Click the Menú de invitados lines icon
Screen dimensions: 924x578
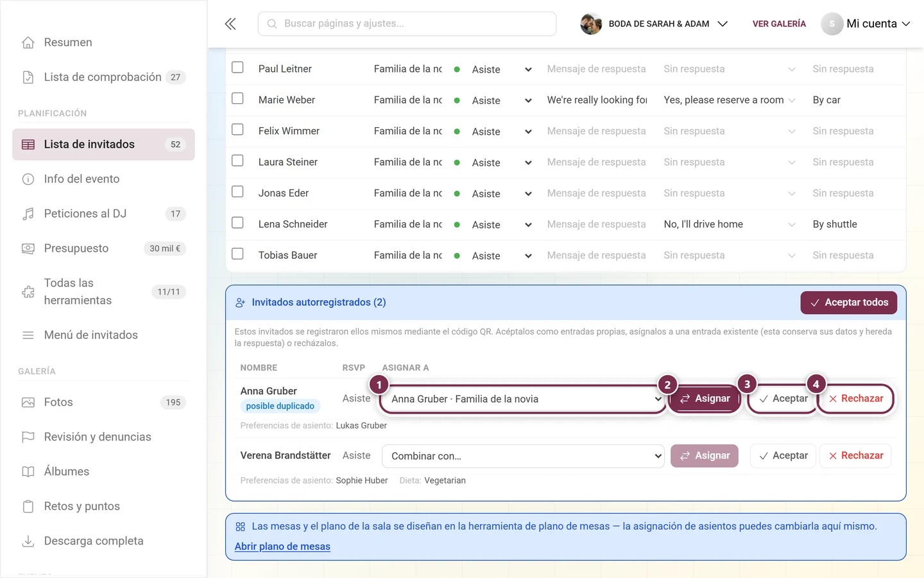[x=28, y=335]
